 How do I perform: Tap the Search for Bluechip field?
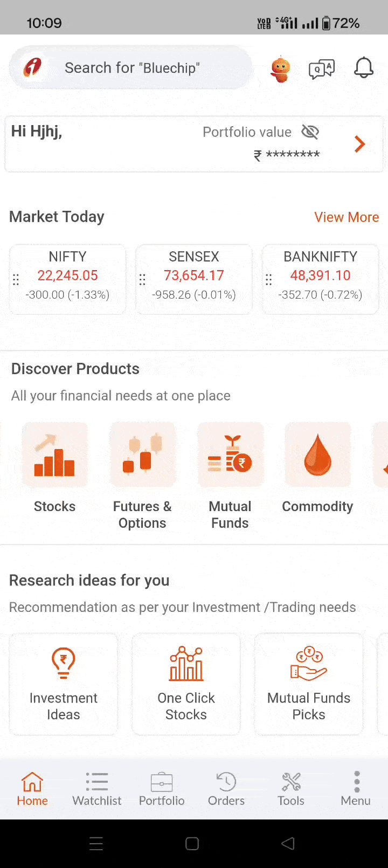point(132,68)
